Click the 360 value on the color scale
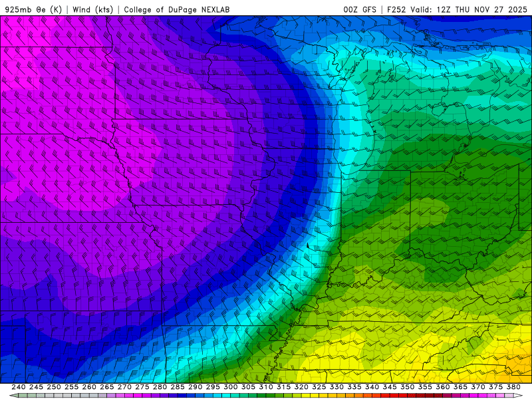 pyautogui.click(x=443, y=387)
